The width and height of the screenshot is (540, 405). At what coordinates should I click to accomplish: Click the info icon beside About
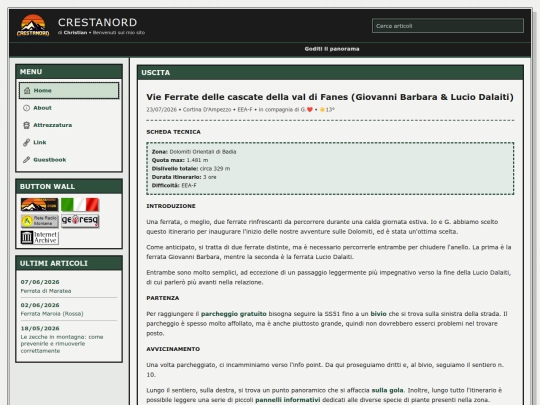coord(27,108)
